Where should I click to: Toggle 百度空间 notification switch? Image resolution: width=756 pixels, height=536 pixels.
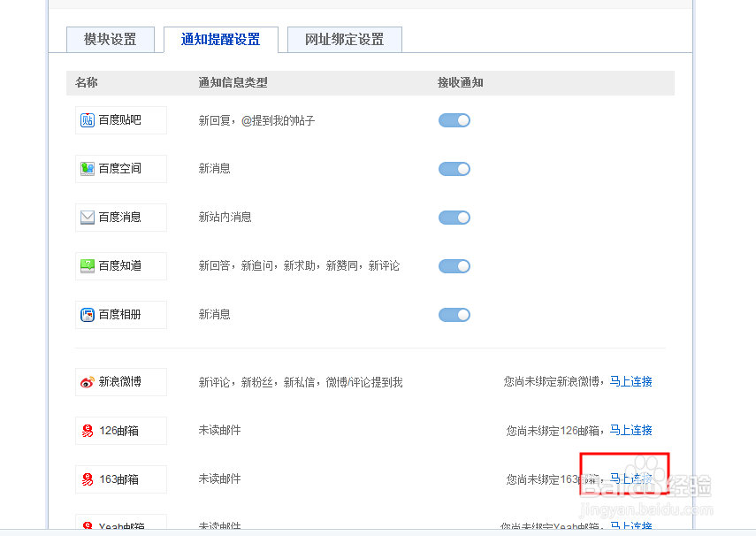(x=454, y=169)
